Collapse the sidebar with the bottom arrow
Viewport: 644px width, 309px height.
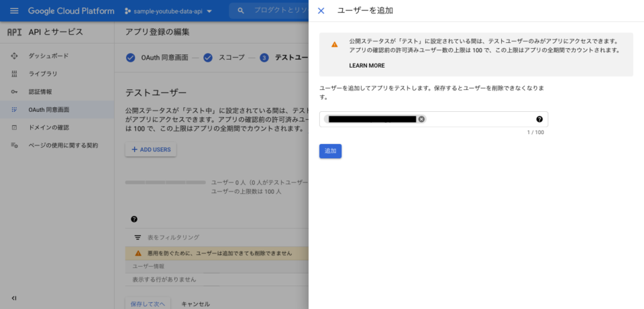click(14, 298)
